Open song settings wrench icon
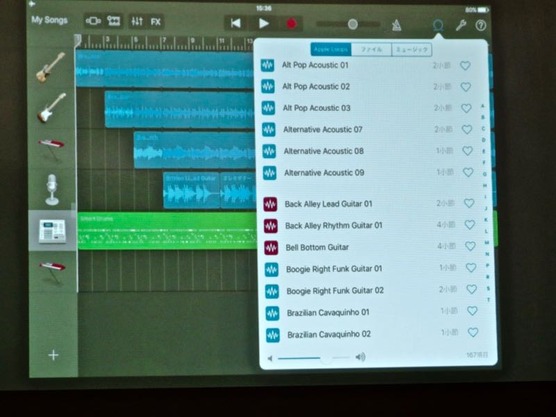The image size is (556, 417). pos(461,25)
